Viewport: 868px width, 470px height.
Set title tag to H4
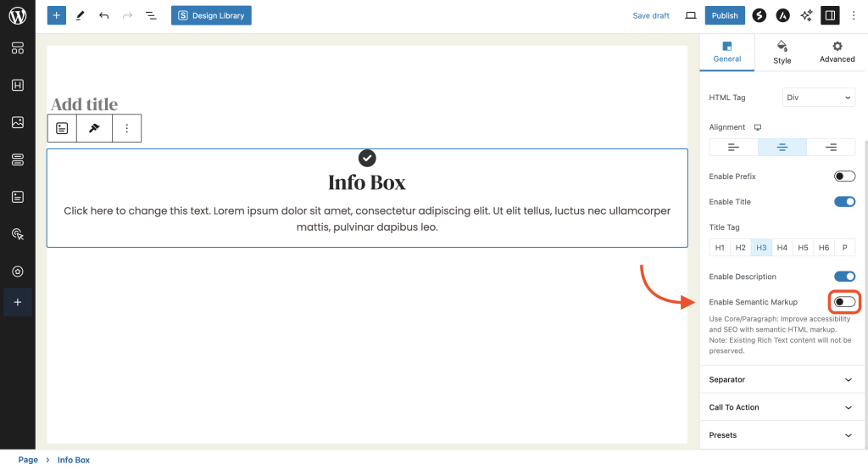tap(782, 248)
